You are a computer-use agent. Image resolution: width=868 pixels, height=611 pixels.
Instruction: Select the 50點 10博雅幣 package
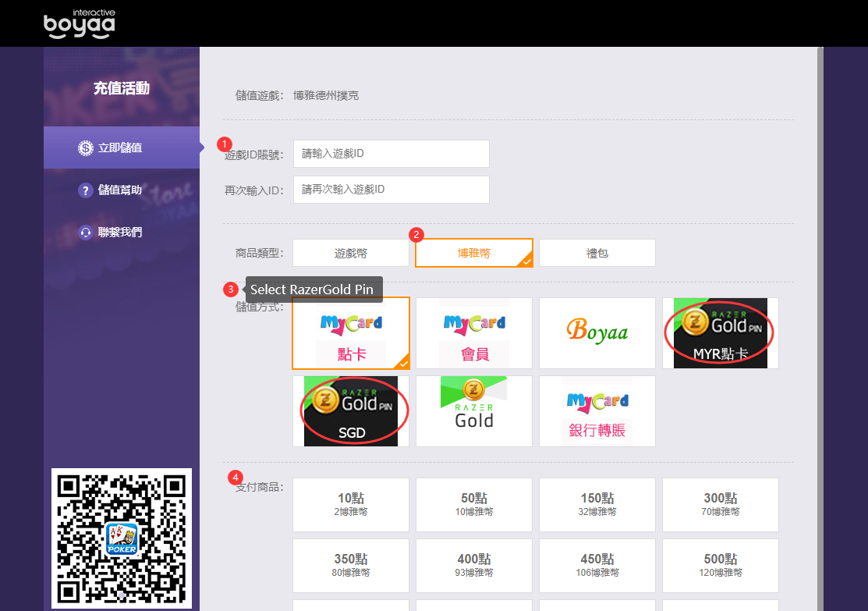tap(474, 505)
